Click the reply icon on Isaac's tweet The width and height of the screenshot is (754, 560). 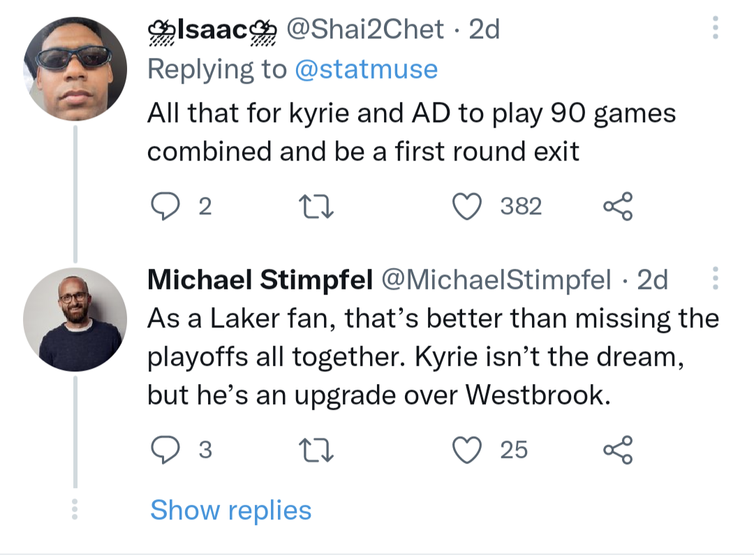167,205
